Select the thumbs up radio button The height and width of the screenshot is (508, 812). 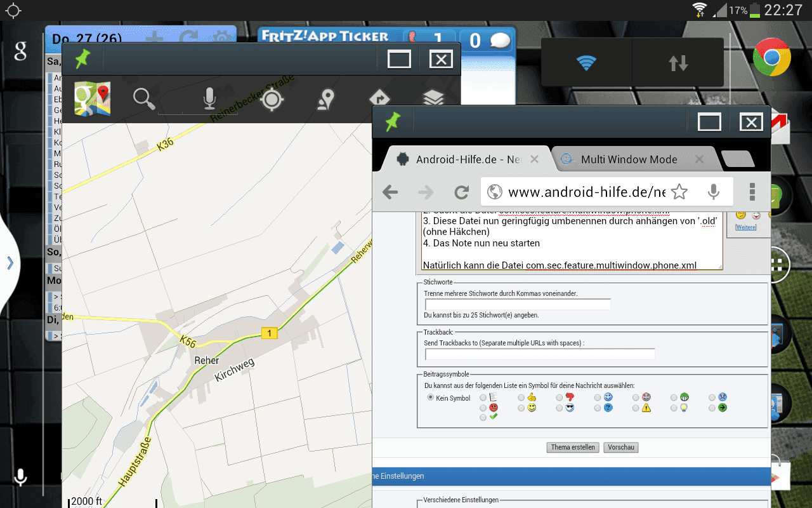coord(521,398)
